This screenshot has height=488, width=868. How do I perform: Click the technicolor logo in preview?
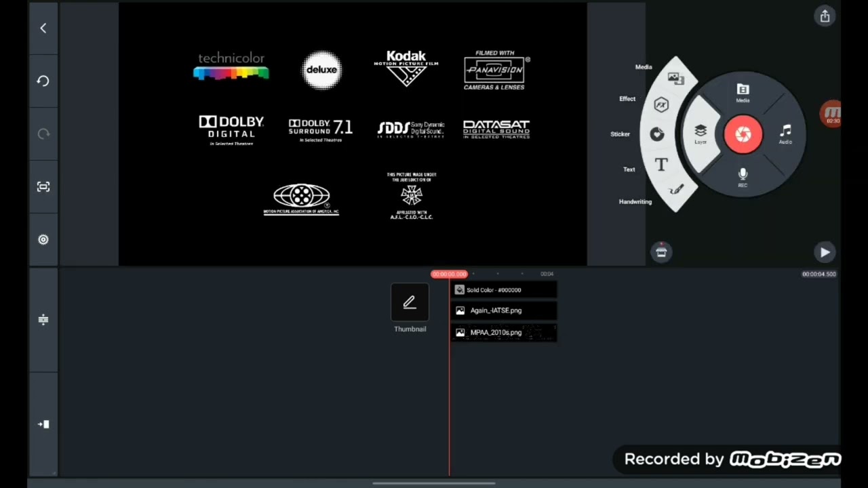(231, 66)
